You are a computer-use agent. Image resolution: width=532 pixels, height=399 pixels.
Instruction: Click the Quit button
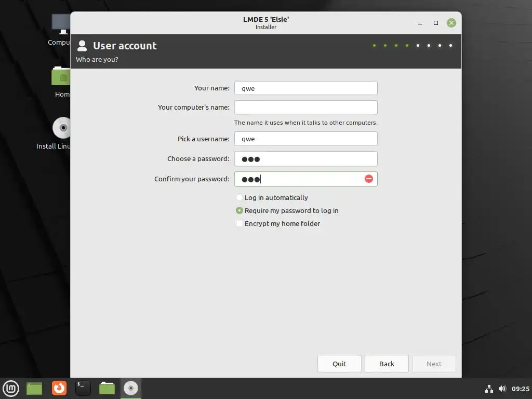point(339,364)
